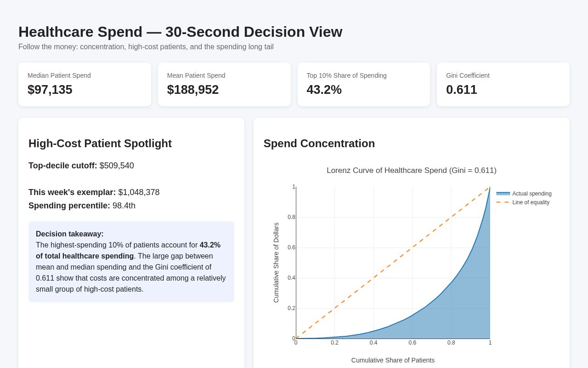Click the Lorenz Curve chart title
The image size is (588, 368).
(x=412, y=171)
